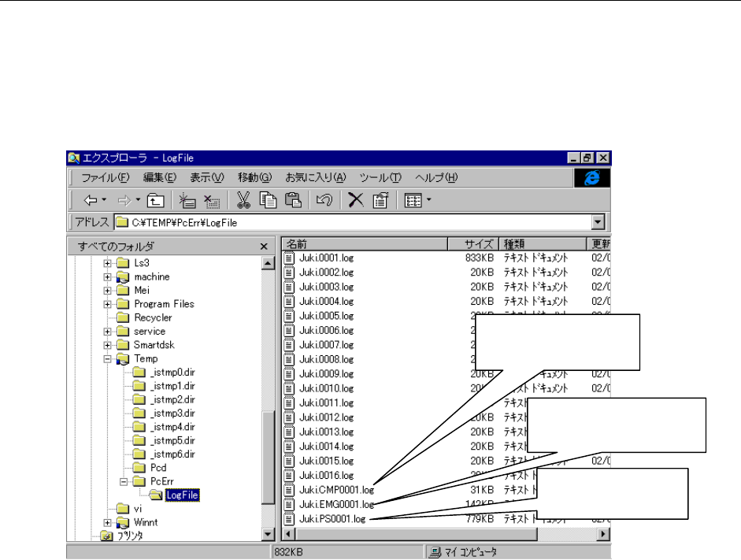This screenshot has width=741, height=560.
Task: Click the My Computer status bar icon
Action: coord(435,552)
